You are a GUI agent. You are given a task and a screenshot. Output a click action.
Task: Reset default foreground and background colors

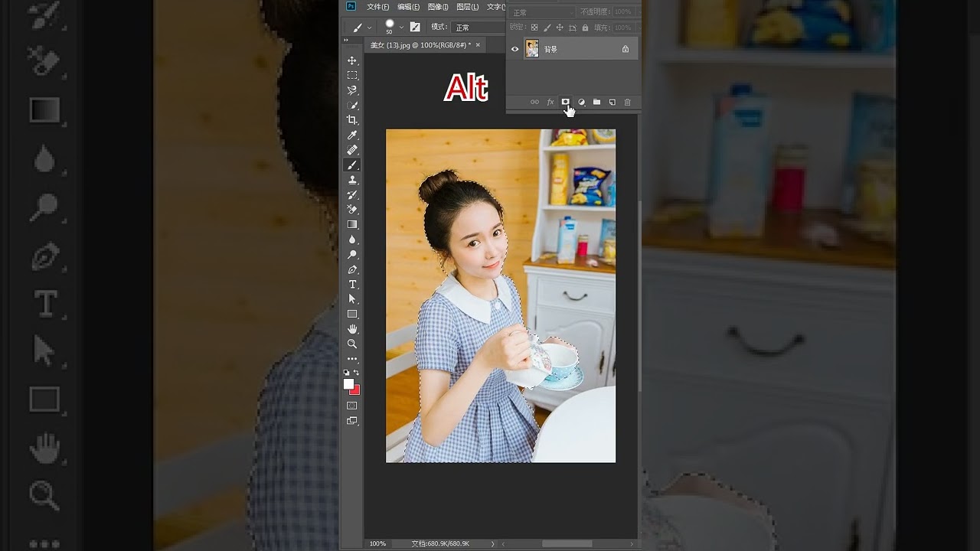click(x=346, y=373)
